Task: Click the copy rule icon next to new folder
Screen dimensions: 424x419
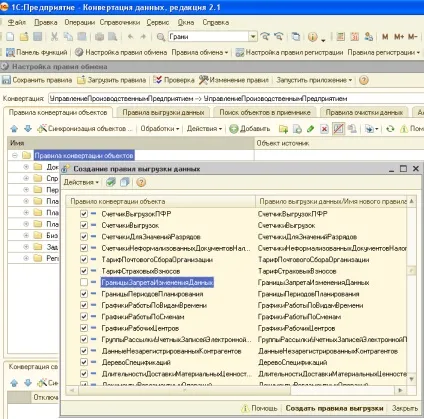Action: 297,129
